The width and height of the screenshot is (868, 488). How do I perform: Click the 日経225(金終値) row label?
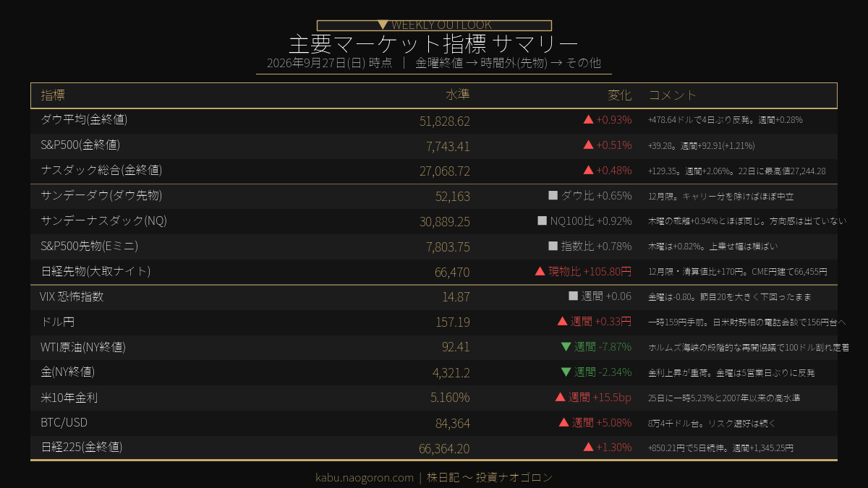(x=82, y=447)
